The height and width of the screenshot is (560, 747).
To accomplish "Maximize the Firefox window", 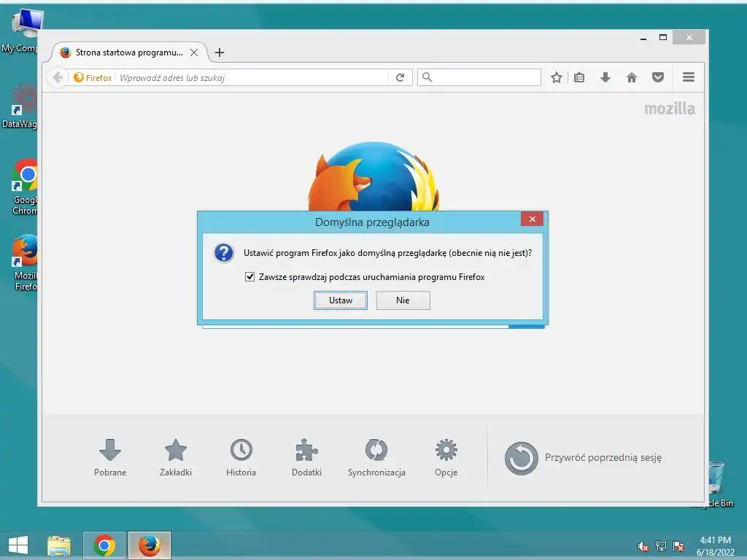I will click(662, 38).
